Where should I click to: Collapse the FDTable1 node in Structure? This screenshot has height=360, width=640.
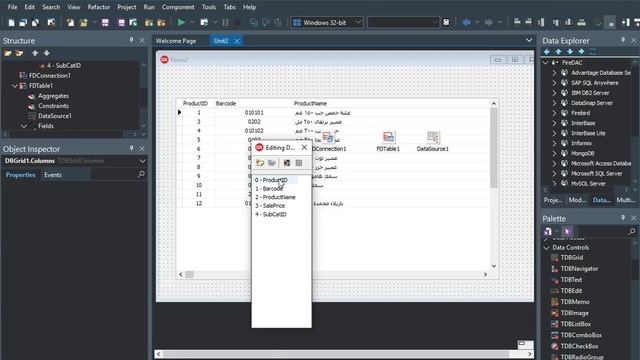(15, 86)
